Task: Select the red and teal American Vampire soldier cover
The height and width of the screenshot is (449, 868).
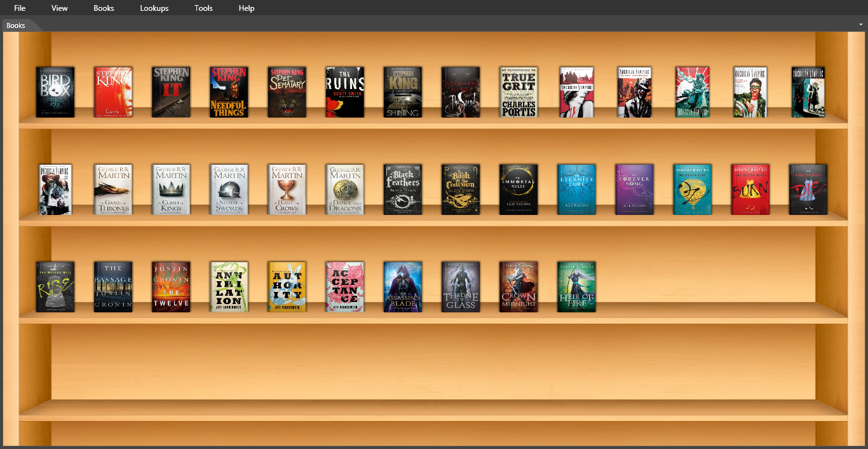Action: pyautogui.click(x=692, y=92)
